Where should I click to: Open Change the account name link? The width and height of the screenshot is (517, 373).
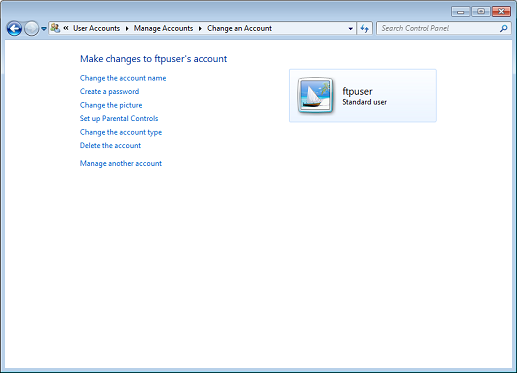tap(123, 78)
